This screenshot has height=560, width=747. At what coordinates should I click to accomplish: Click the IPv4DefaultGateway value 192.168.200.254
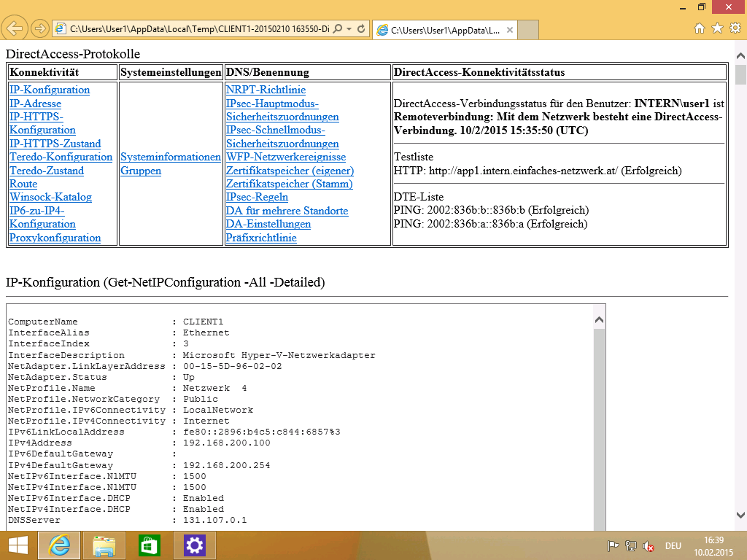[227, 465]
